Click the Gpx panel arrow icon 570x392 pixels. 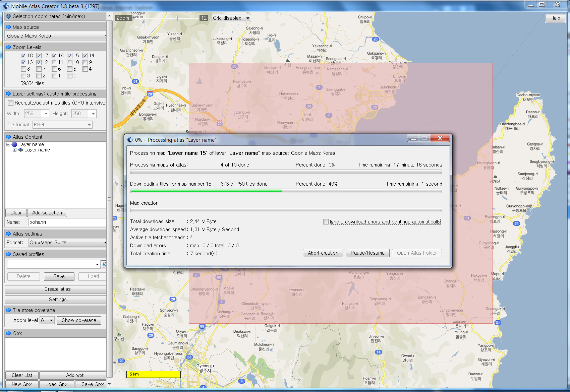click(x=9, y=333)
